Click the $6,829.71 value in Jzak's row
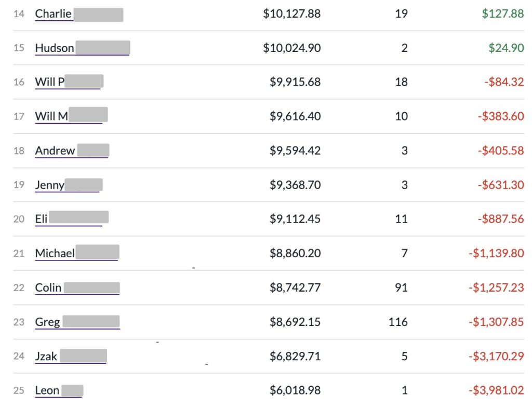 [x=295, y=357]
